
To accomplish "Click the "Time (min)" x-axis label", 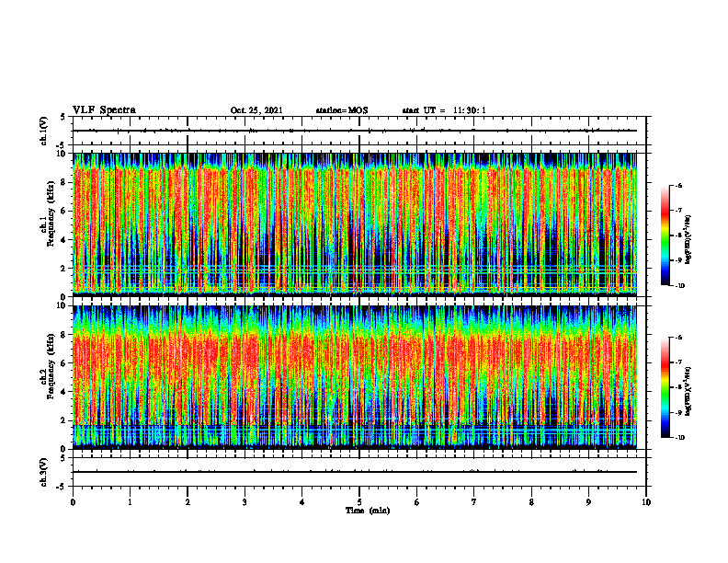I will click(x=368, y=511).
